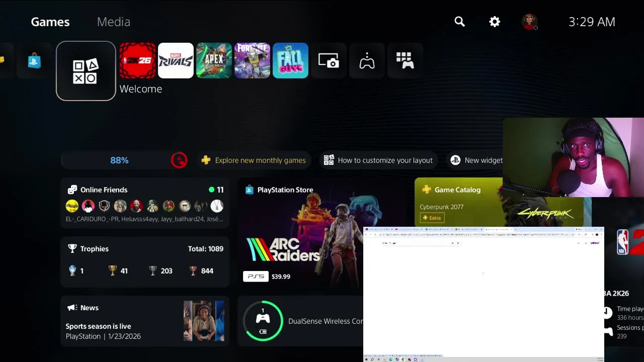Click the Extra PlayStation Plus badge
Viewport: 644px width, 362px height.
pyautogui.click(x=432, y=218)
